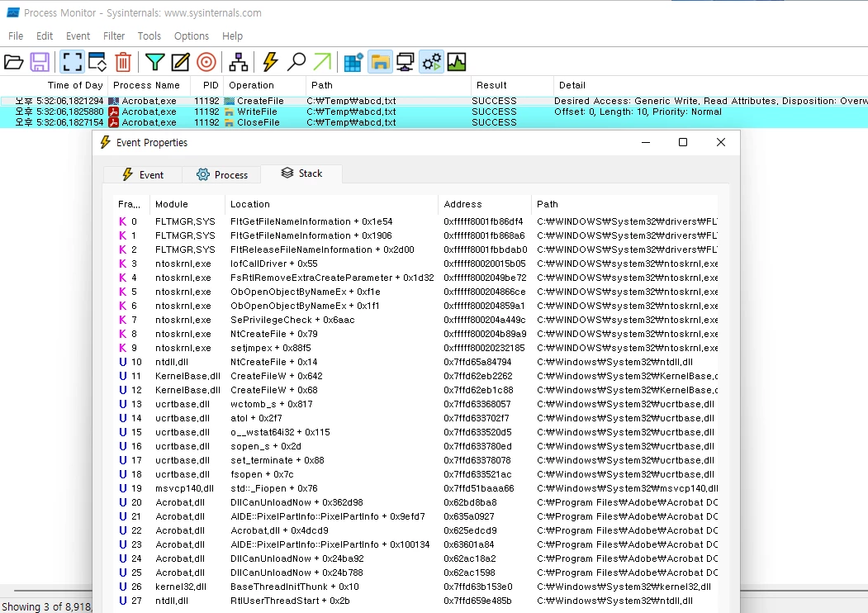Select frame 8 NtCreateFile + 0x79
Image resolution: width=868 pixels, height=613 pixels.
click(415, 334)
